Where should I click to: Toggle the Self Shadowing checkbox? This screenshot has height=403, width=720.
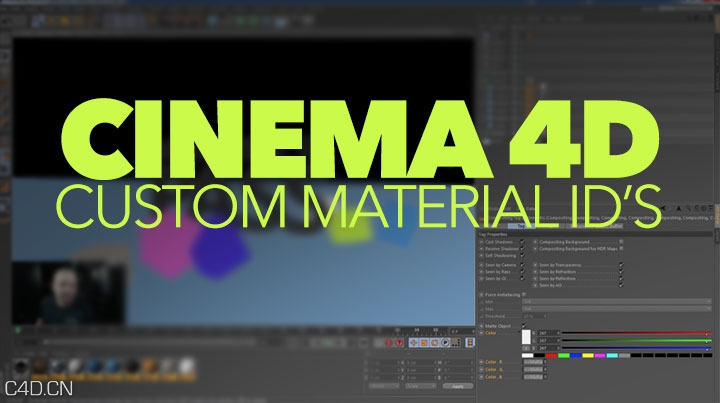point(522,256)
